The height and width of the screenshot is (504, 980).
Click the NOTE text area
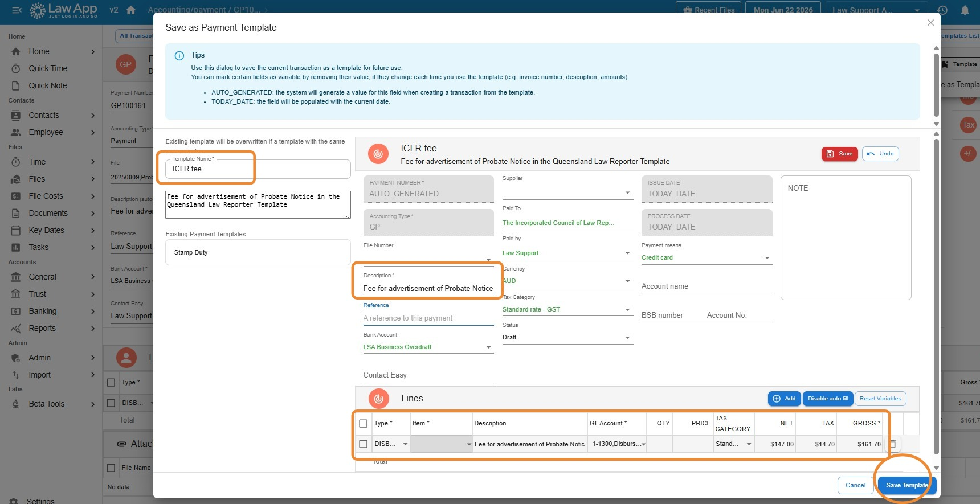pyautogui.click(x=846, y=237)
